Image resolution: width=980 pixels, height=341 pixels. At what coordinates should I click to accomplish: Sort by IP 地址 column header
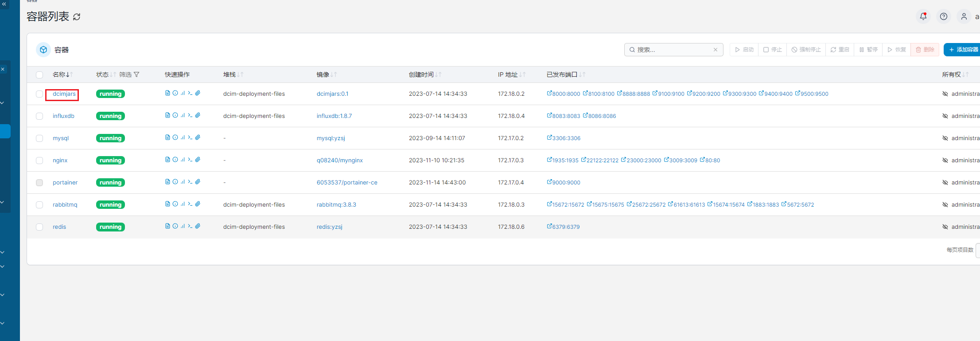[x=511, y=74]
